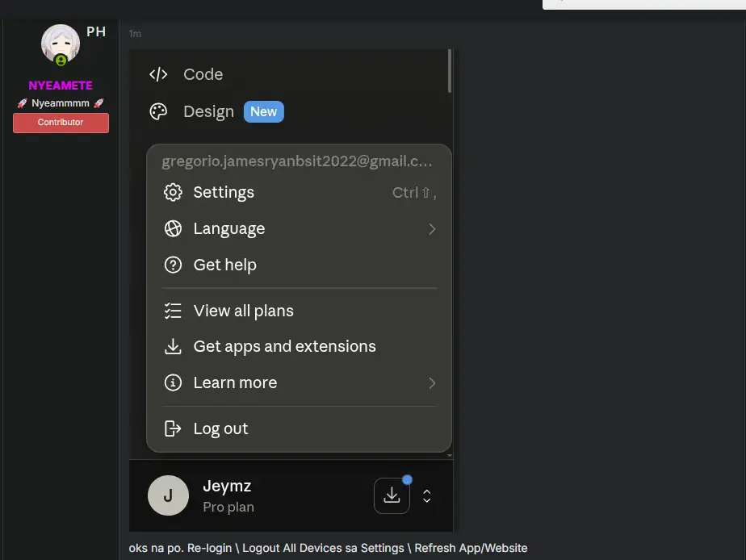Image resolution: width=746 pixels, height=560 pixels.
Task: Expand the Learn more submenu arrow
Action: pyautogui.click(x=431, y=383)
